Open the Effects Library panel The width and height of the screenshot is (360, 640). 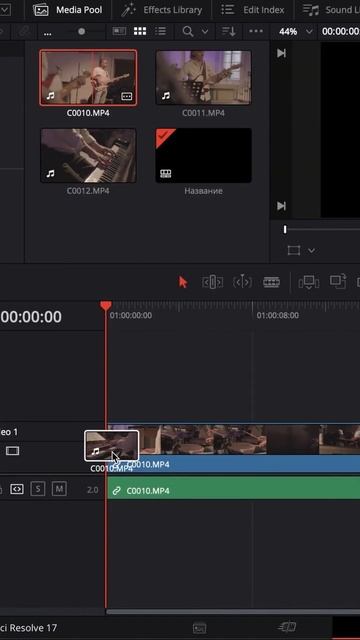coord(162,10)
